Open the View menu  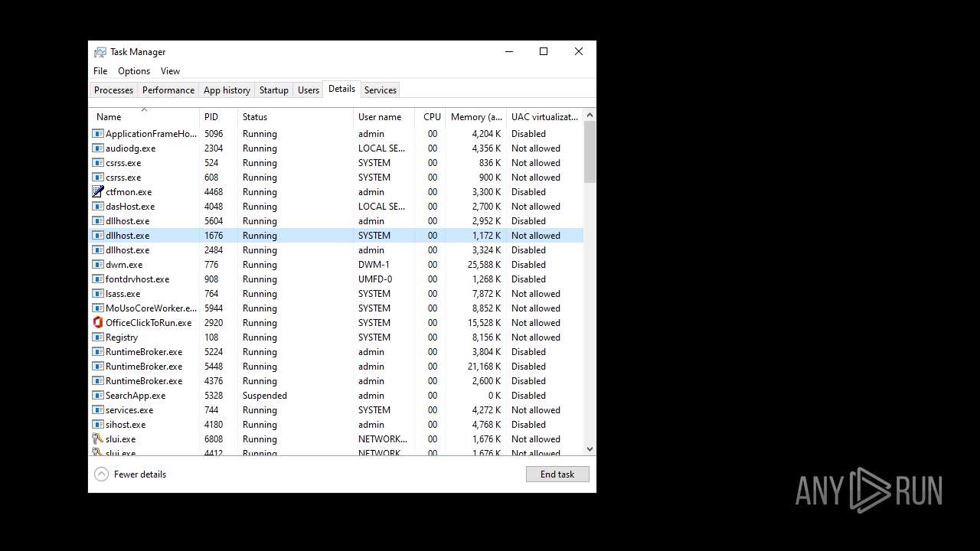click(x=170, y=71)
